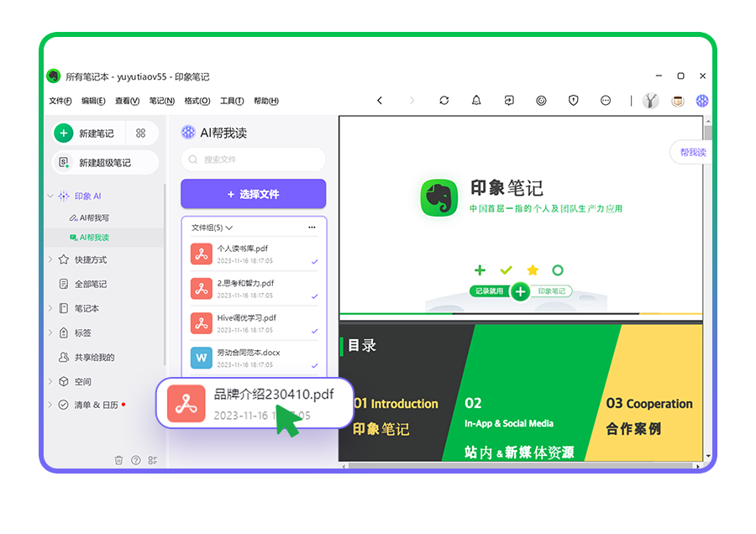Click the Word icon of 劳动合同范本.docx
Viewport: 756px width, 534px height.
(201, 358)
